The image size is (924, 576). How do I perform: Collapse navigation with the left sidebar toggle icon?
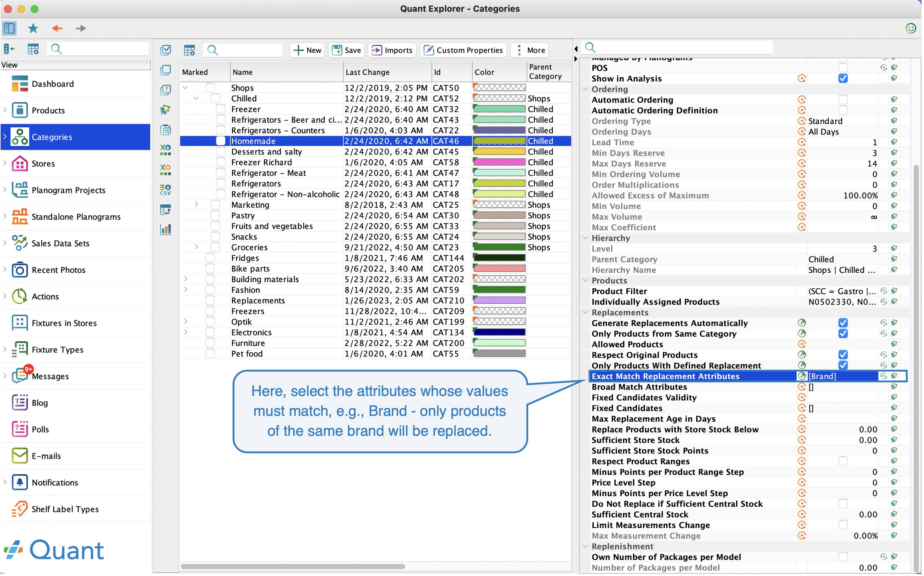point(9,49)
